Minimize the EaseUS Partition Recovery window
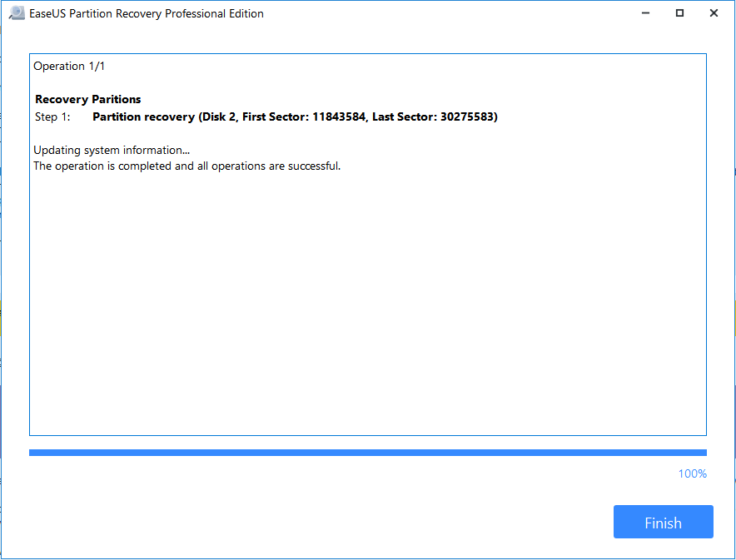The image size is (736, 560). (645, 13)
